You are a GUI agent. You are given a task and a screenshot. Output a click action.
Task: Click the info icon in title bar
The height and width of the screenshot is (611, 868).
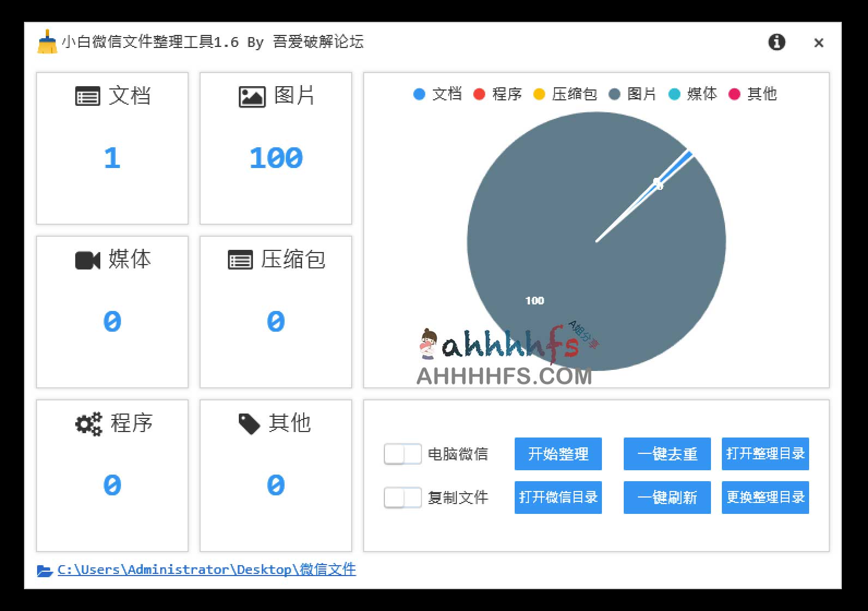point(776,42)
